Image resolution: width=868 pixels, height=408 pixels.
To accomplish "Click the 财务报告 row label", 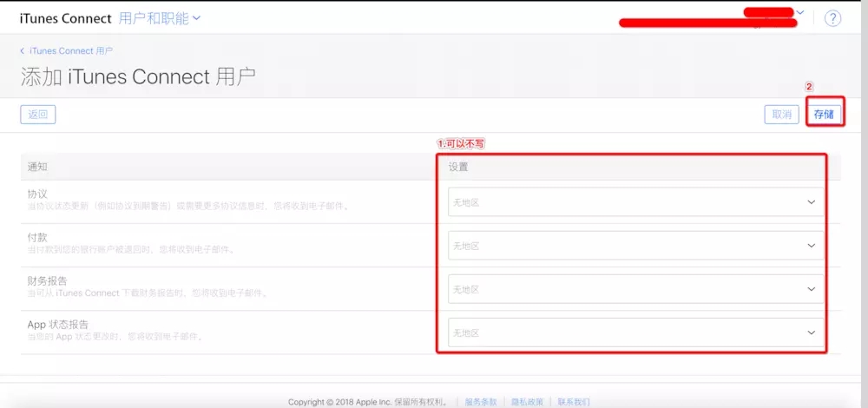I will (x=47, y=280).
